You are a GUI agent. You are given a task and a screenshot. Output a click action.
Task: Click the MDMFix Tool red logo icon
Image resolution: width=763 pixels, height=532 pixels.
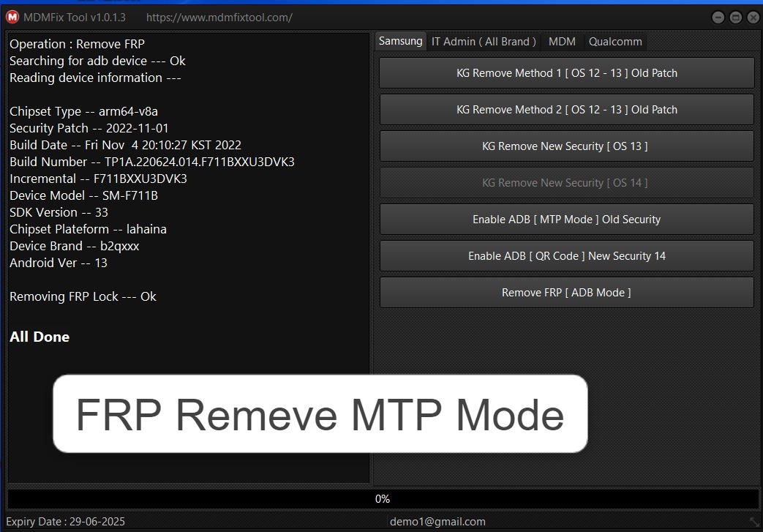click(12, 16)
